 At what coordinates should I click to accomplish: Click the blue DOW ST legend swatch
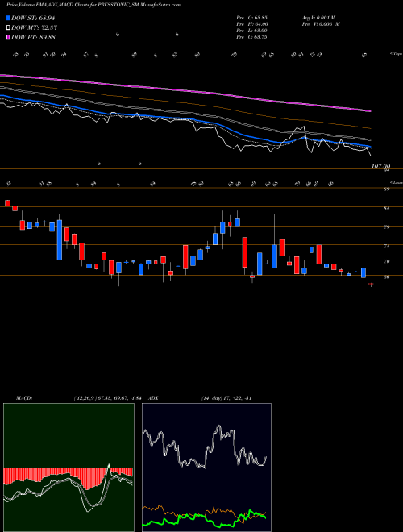[x=8, y=18]
